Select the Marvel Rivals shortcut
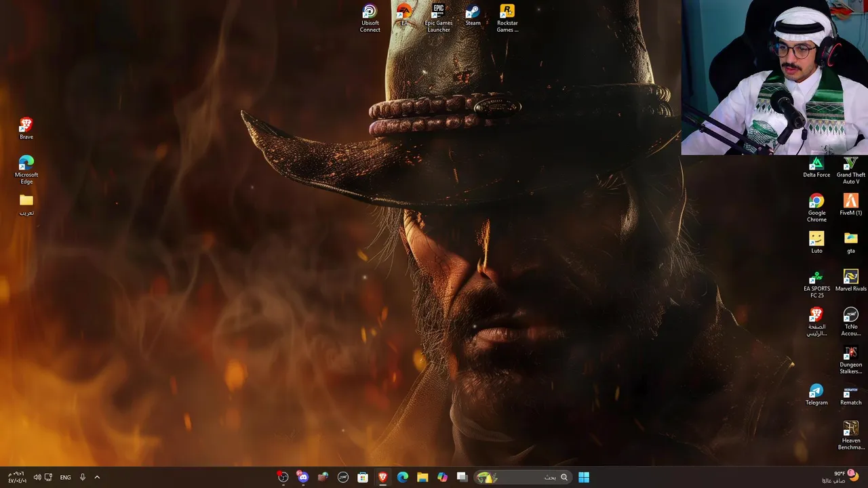Screen dimensions: 868x488 850,281
